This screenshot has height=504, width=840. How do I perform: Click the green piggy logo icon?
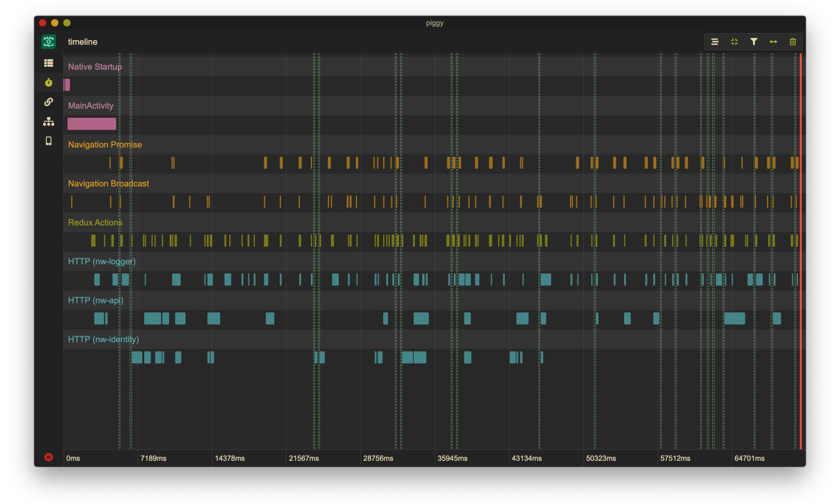coord(48,41)
